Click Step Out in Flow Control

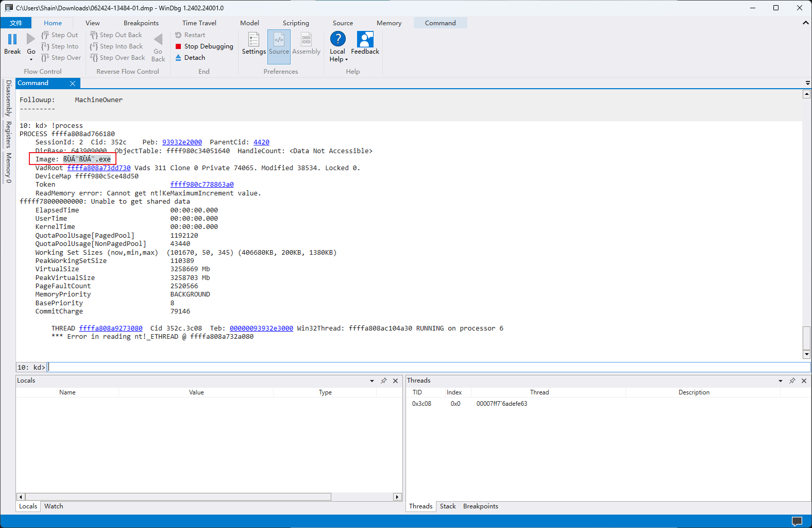(x=60, y=35)
